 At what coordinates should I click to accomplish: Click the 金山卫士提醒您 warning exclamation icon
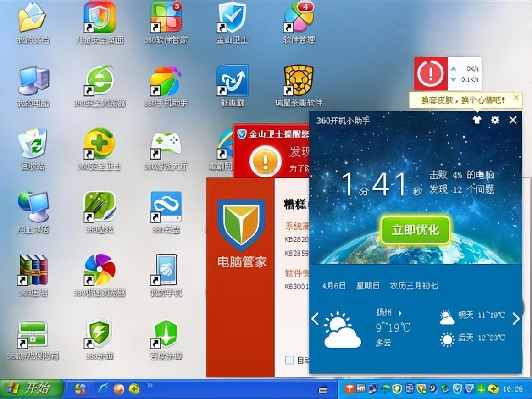[266, 161]
